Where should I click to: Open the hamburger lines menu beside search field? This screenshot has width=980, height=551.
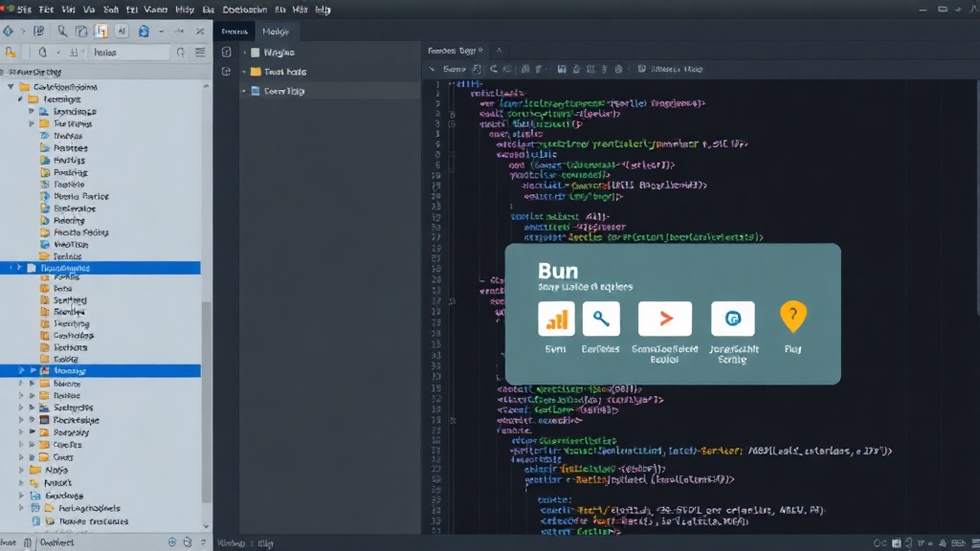coord(200,53)
